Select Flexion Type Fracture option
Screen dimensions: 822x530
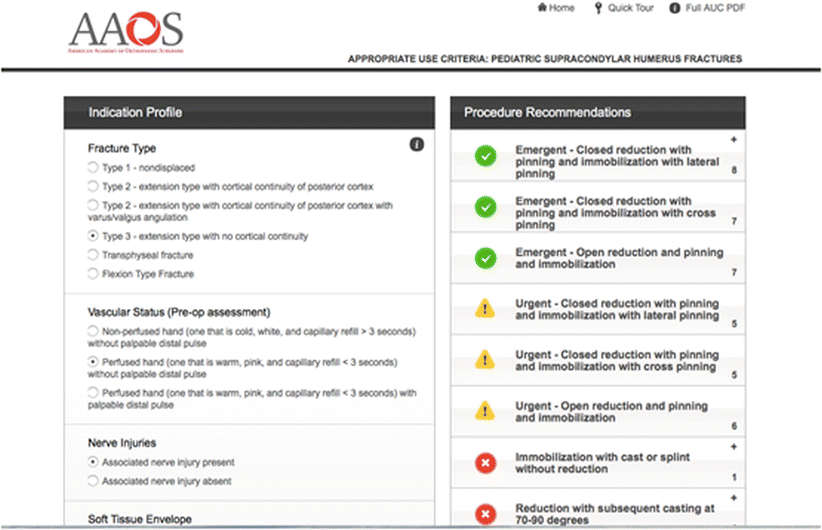pos(93,273)
